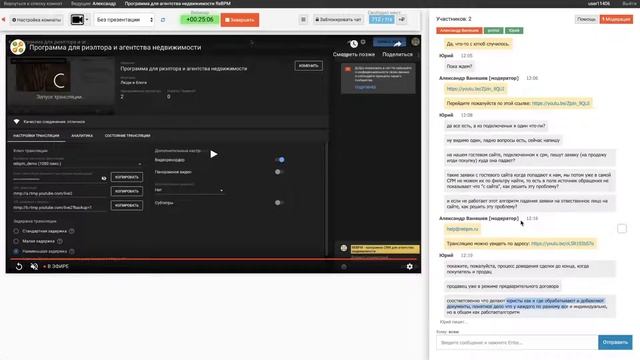Open the stream key selection dropdown
This screenshot has width=640, height=360.
point(77,163)
